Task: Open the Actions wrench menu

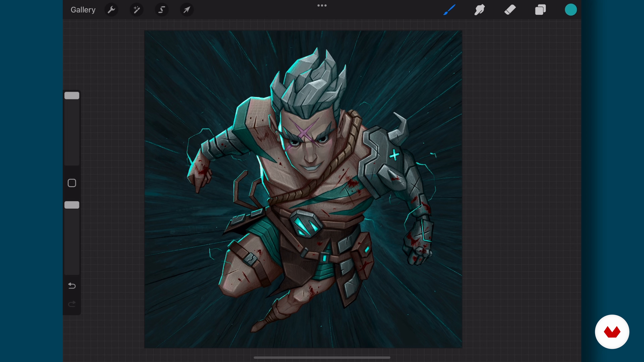Action: coord(111,10)
